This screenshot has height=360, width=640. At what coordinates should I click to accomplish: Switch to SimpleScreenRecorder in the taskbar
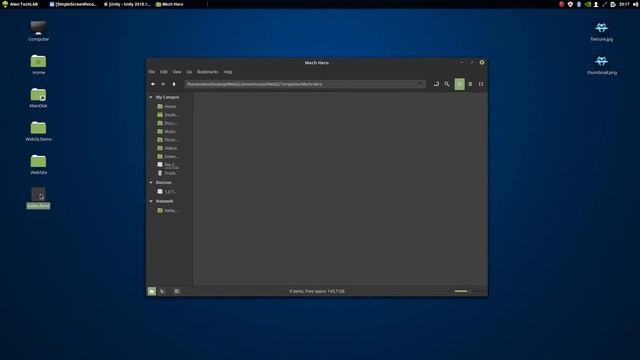coord(73,4)
